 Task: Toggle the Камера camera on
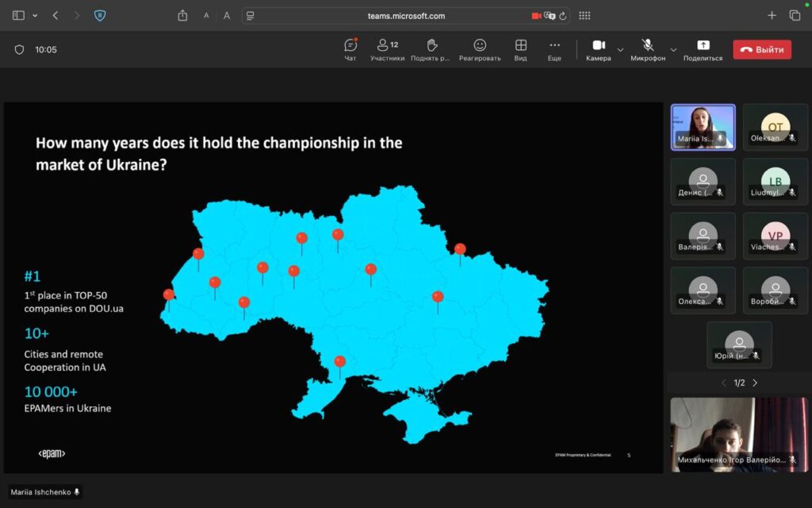coord(599,50)
